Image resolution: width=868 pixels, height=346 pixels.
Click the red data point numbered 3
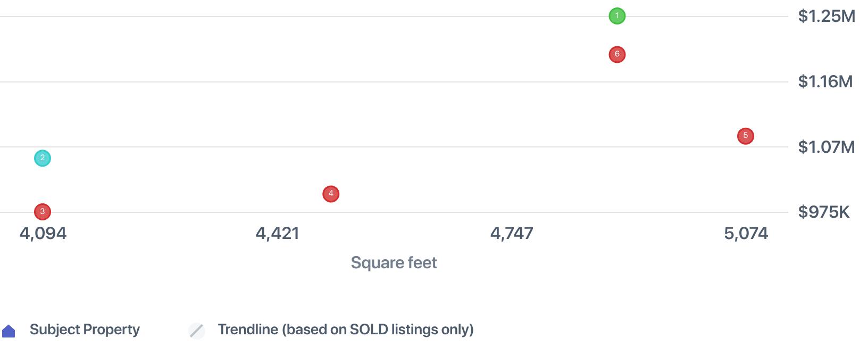43,212
